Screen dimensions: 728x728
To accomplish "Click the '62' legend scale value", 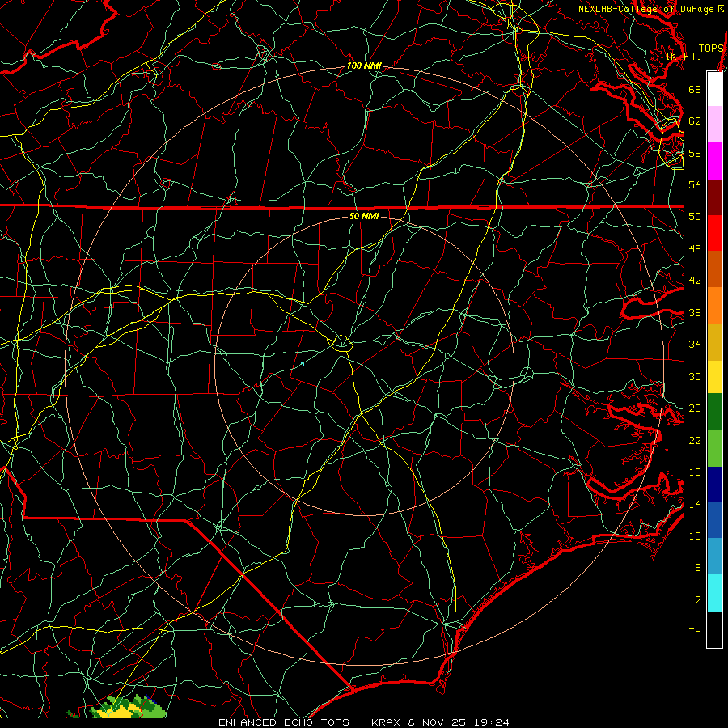I will [x=695, y=121].
